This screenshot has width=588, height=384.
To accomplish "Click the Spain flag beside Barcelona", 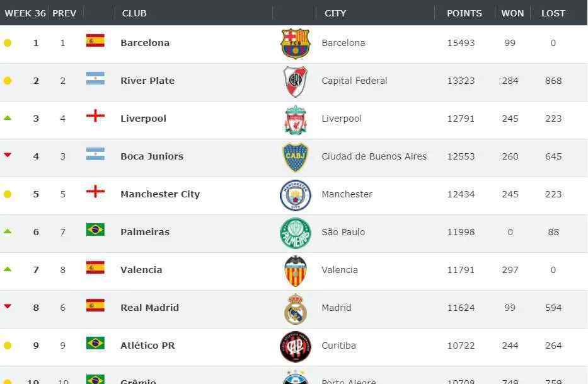I will [x=95, y=40].
